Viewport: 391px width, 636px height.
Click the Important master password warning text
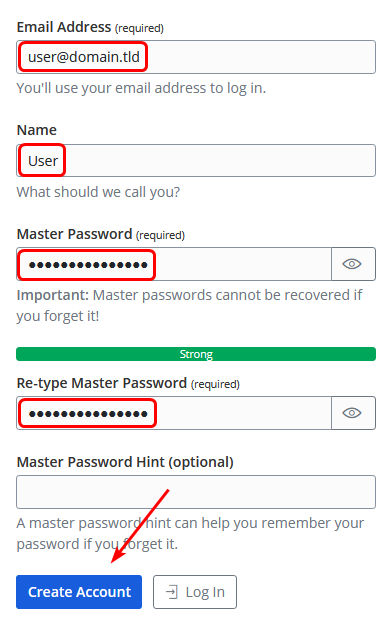(189, 305)
